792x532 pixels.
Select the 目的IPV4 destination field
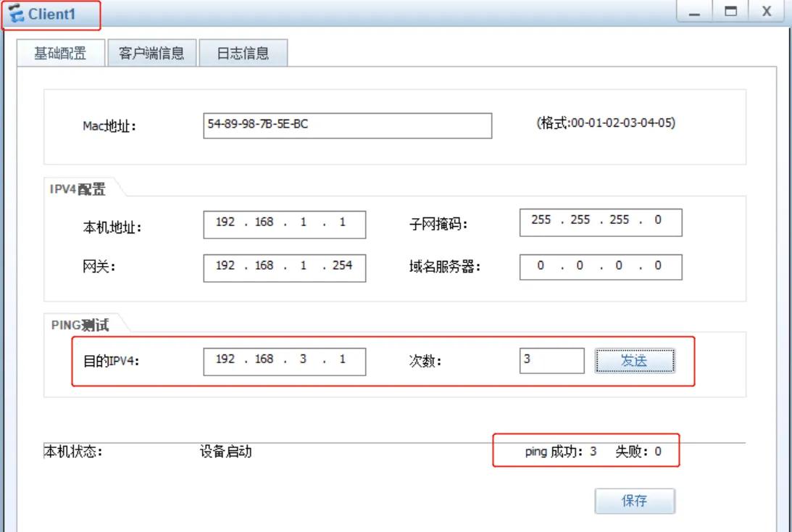click(284, 359)
